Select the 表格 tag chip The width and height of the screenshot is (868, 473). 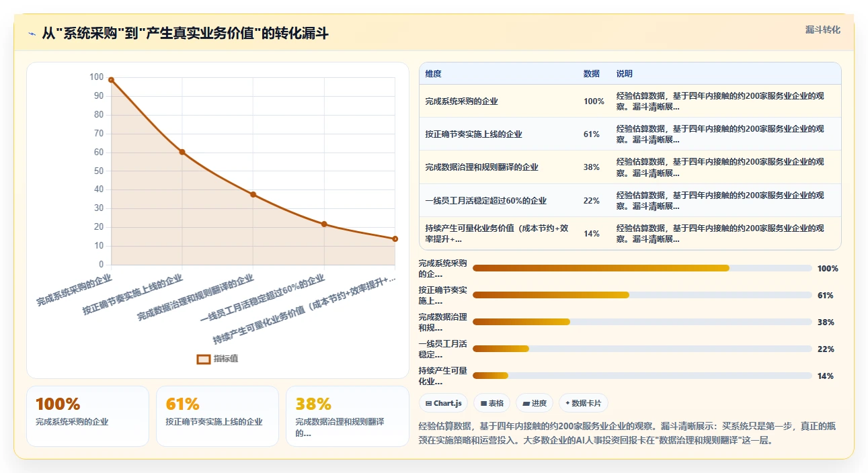(x=491, y=403)
